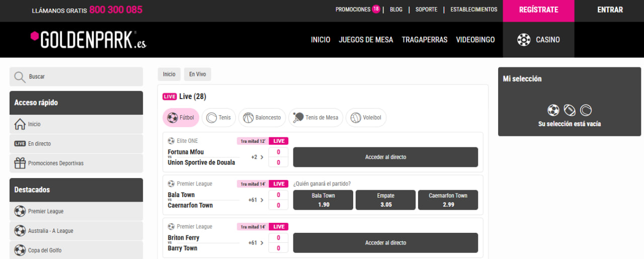Select the Baloncesto sport filter
Viewport: 644px width, 259px height.
click(x=262, y=118)
